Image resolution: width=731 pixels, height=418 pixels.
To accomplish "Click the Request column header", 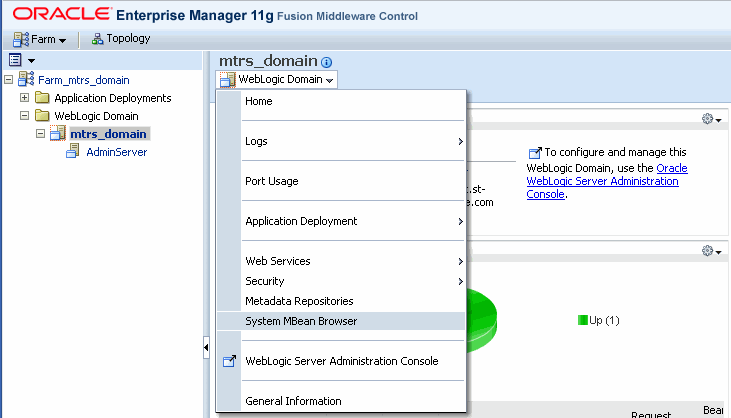I will click(651, 414).
